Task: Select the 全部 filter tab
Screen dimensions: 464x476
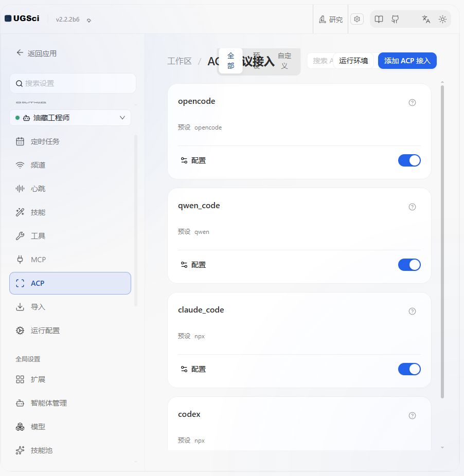Action: pos(230,61)
